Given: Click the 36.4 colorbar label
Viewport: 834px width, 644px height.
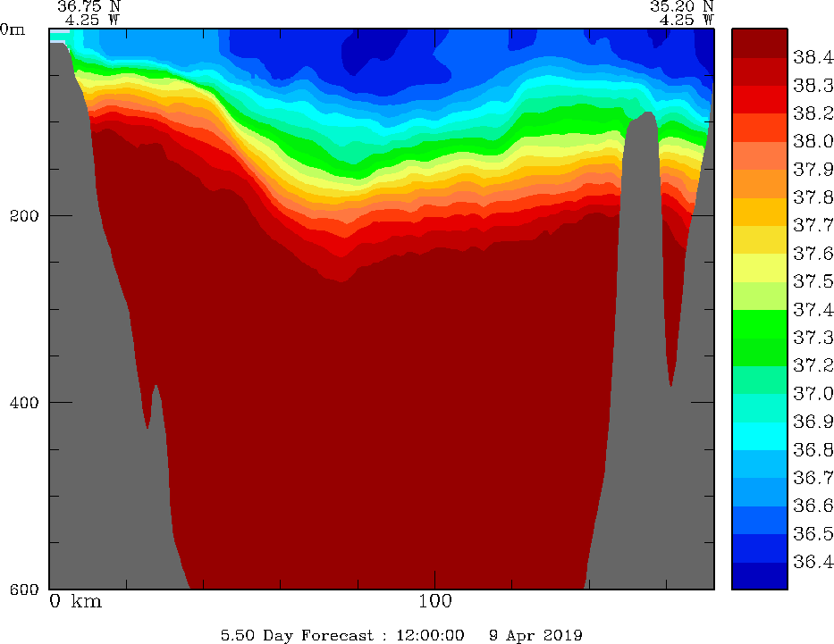Looking at the screenshot, I should tap(813, 562).
